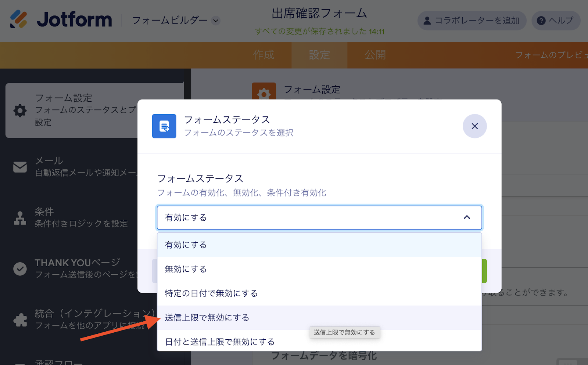Select the 条件 hierarchy icon in sidebar
The width and height of the screenshot is (588, 365).
pos(20,218)
